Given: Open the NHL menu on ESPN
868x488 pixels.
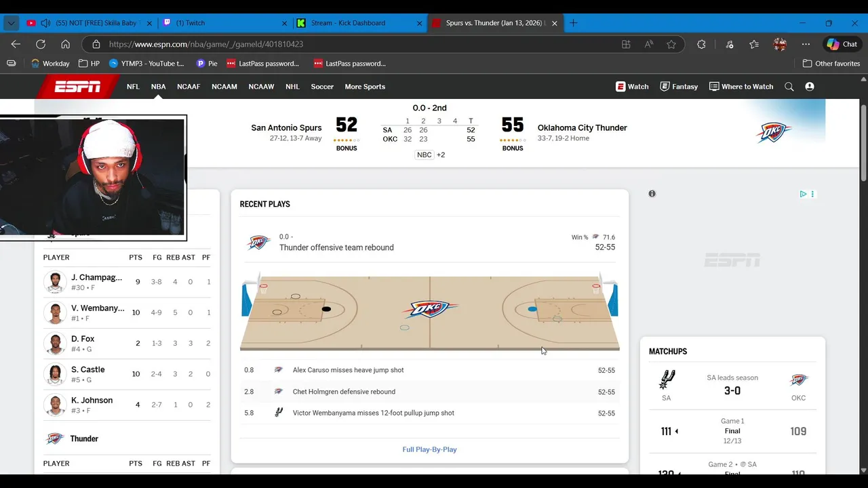Looking at the screenshot, I should (292, 87).
